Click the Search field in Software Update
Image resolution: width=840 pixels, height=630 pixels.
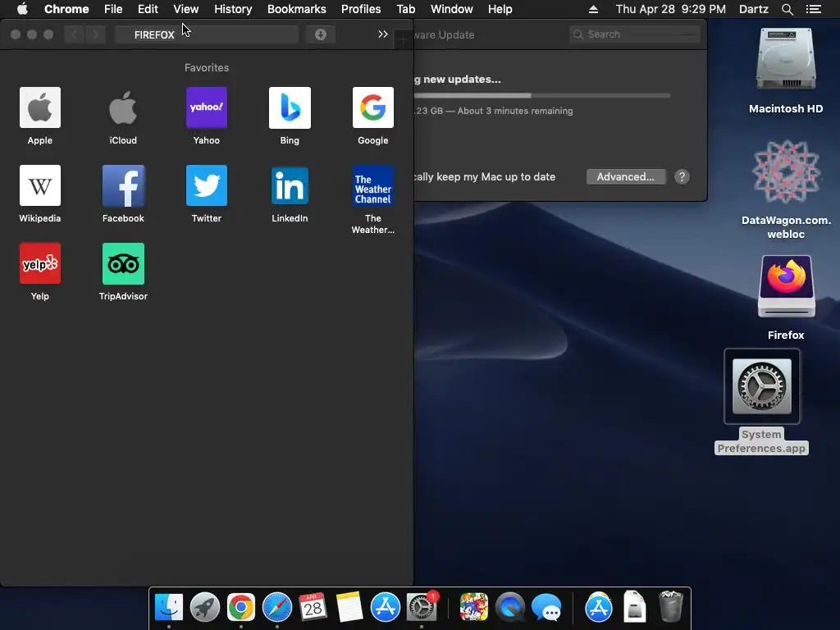tap(634, 34)
